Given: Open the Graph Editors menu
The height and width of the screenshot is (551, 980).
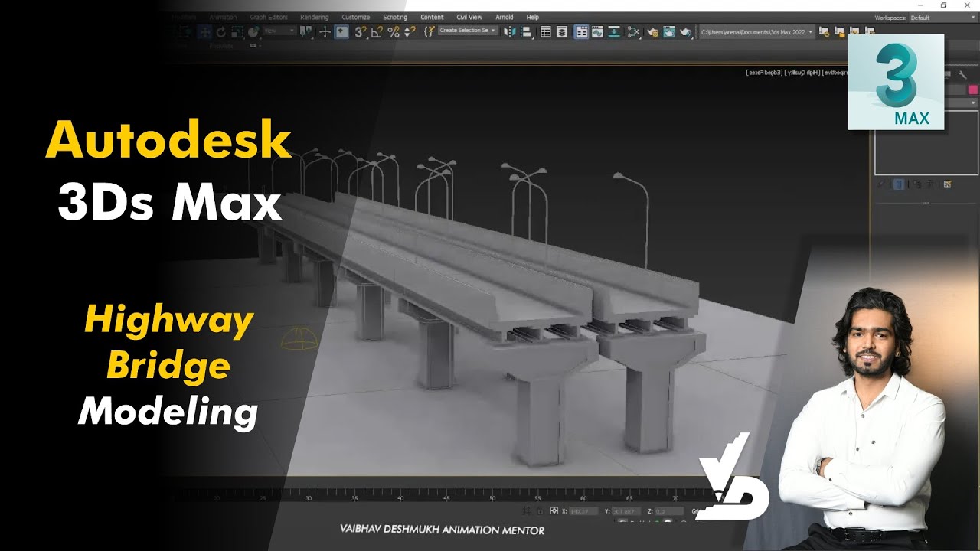Looking at the screenshot, I should click(x=268, y=17).
